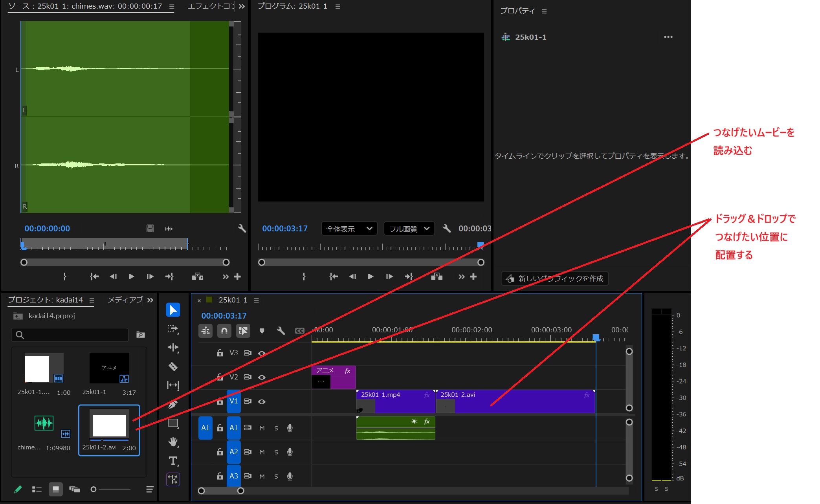Select the Ripple Edit tool
Image resolution: width=820 pixels, height=504 pixels.
pyautogui.click(x=173, y=347)
